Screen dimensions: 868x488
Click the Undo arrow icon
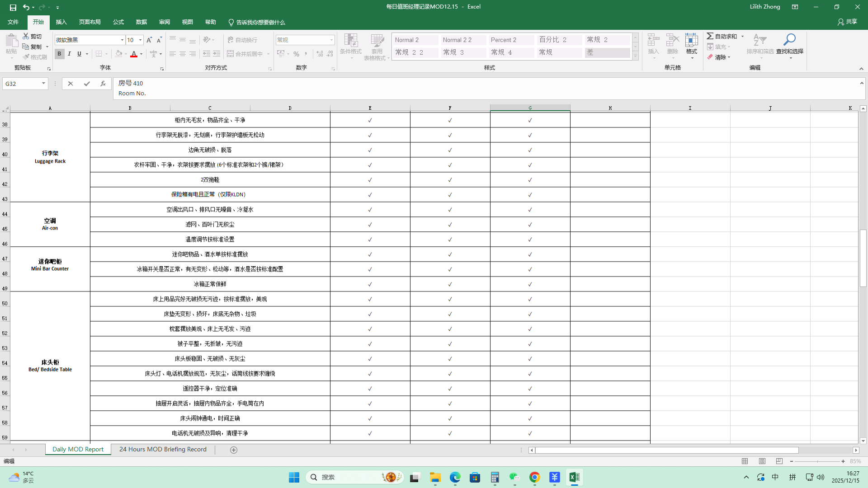click(x=26, y=7)
